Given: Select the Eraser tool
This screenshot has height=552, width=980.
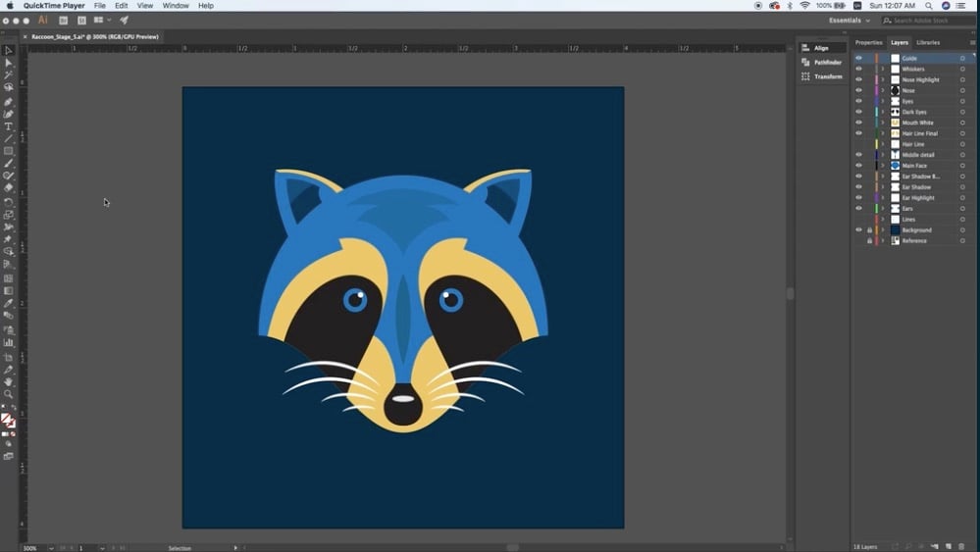Looking at the screenshot, I should point(9,188).
